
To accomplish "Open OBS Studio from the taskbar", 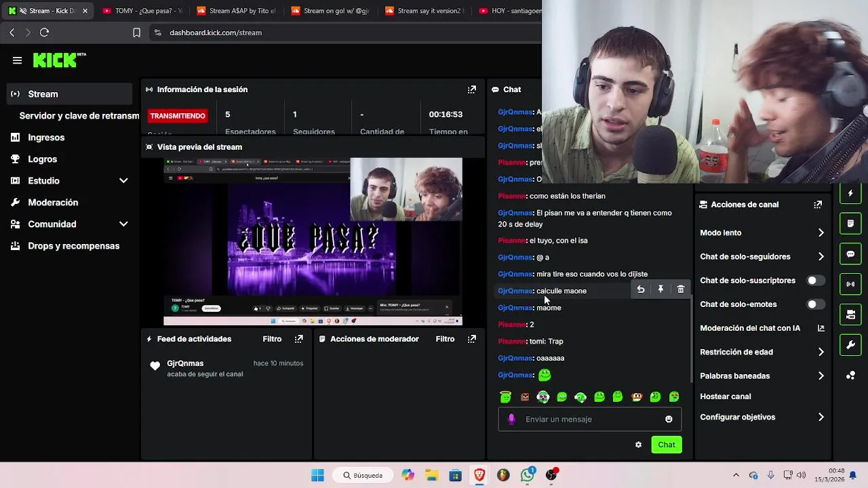I will pos(551,475).
